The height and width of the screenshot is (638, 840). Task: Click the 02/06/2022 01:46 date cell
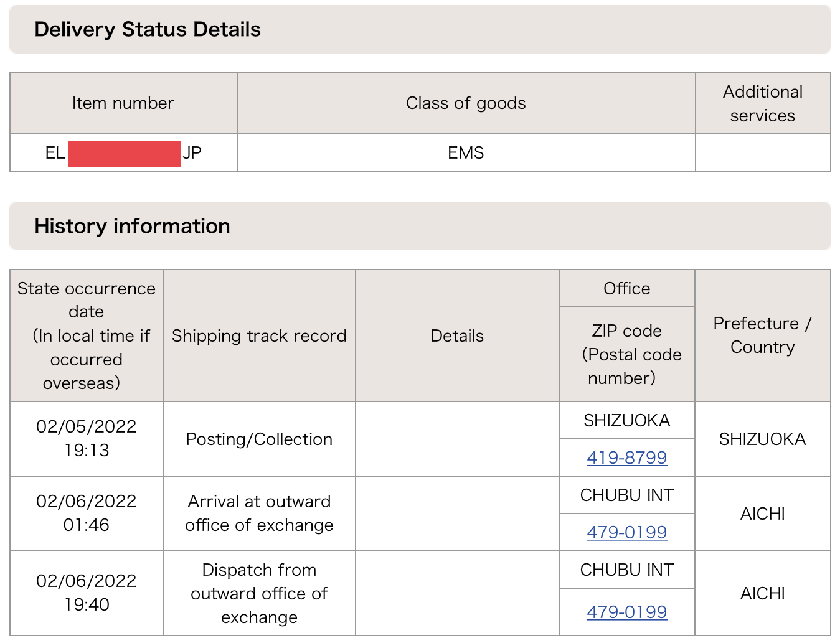(x=87, y=513)
